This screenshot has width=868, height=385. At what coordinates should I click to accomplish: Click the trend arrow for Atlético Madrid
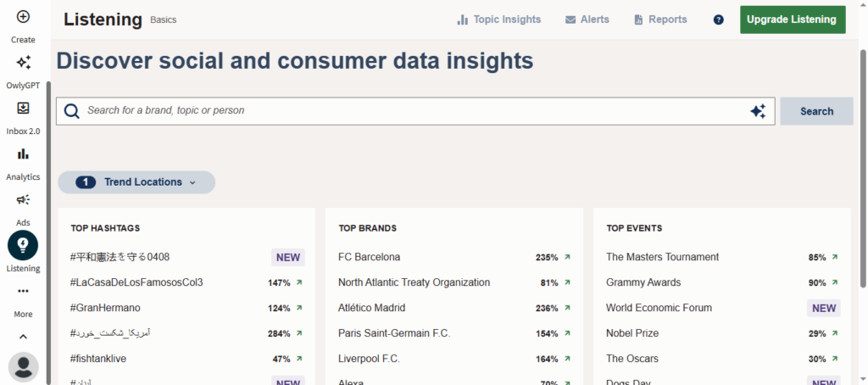(567, 308)
